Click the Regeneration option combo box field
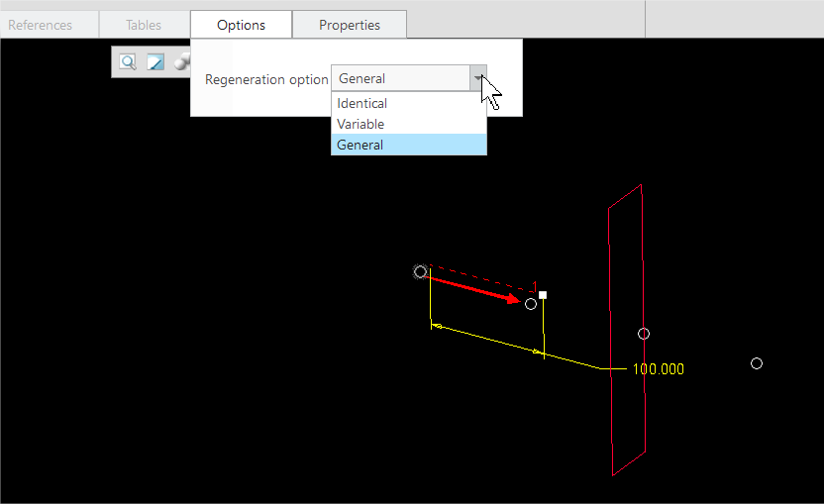824x504 pixels. pyautogui.click(x=409, y=78)
